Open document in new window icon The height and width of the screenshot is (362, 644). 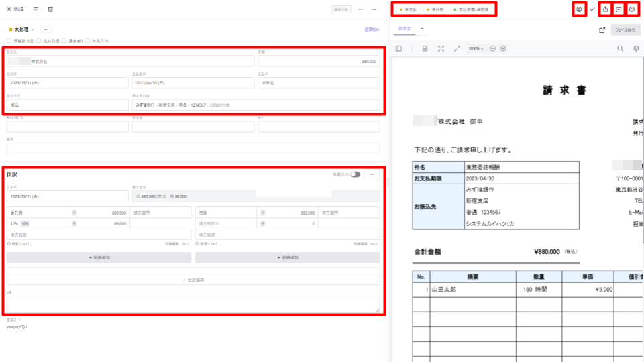[602, 30]
